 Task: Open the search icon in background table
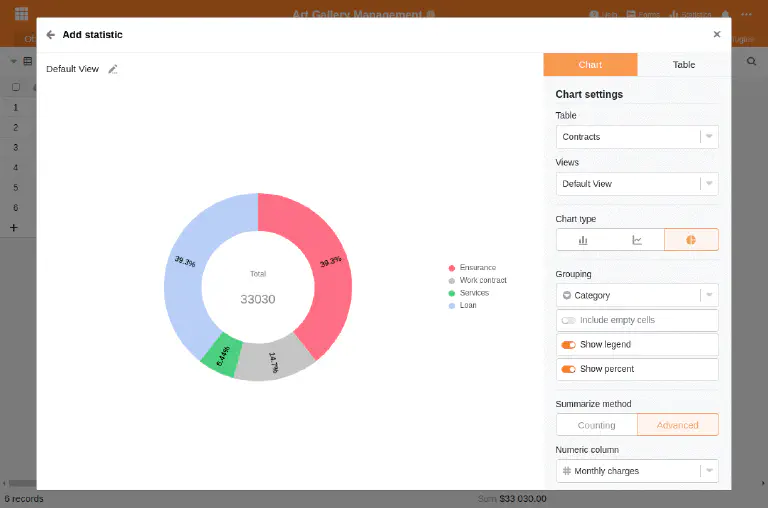[x=751, y=61]
